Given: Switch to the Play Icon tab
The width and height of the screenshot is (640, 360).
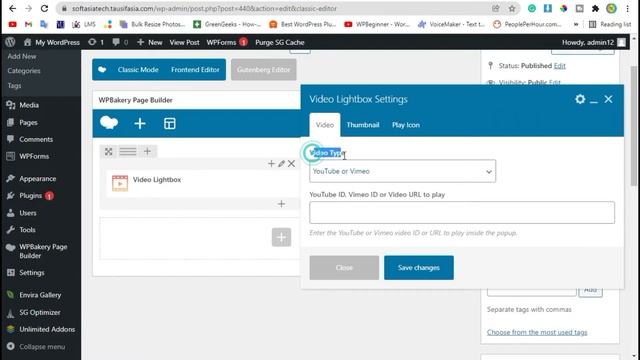Looking at the screenshot, I should point(406,125).
